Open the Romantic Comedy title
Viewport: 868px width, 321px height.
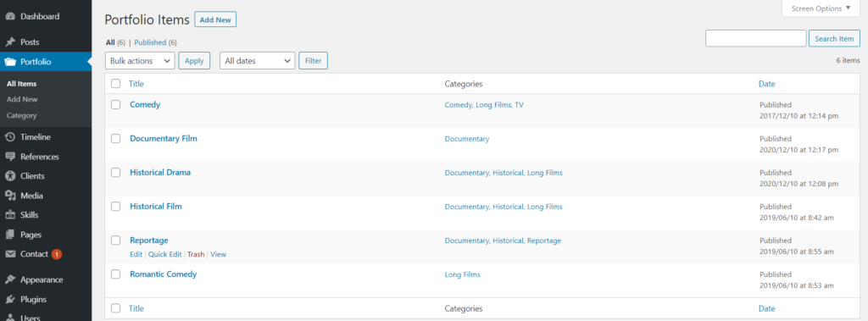click(x=164, y=274)
